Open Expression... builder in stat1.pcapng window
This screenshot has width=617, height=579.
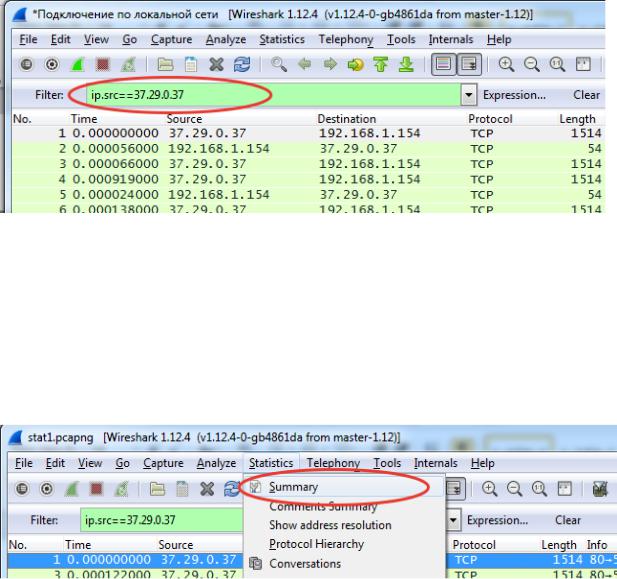(497, 520)
